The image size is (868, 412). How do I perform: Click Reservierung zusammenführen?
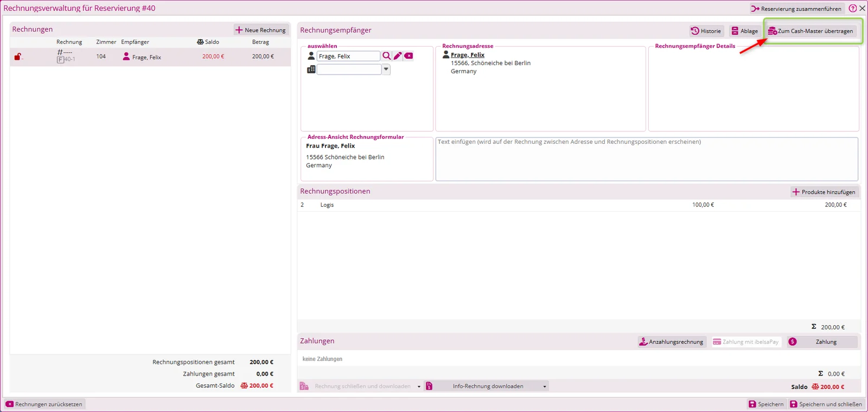click(796, 9)
